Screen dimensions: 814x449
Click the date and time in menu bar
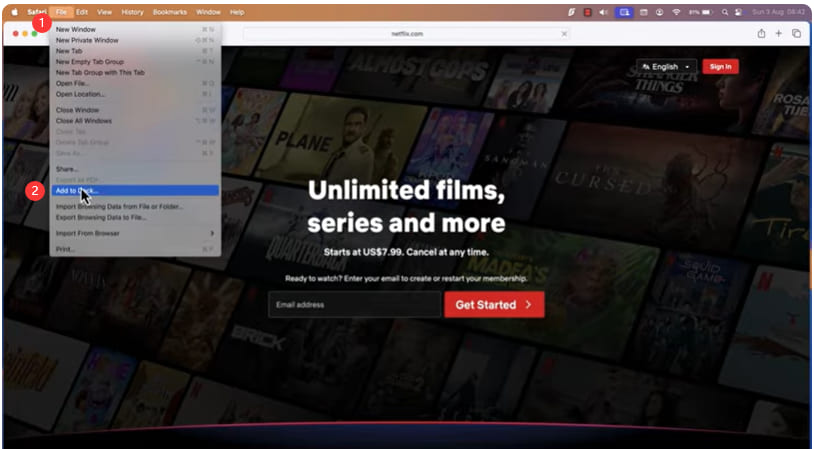click(x=778, y=12)
